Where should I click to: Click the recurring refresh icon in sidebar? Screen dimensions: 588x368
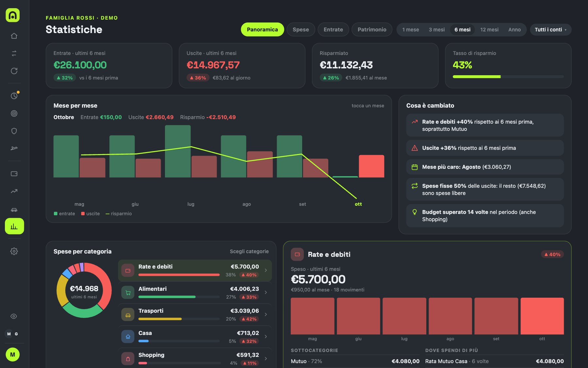pyautogui.click(x=14, y=71)
